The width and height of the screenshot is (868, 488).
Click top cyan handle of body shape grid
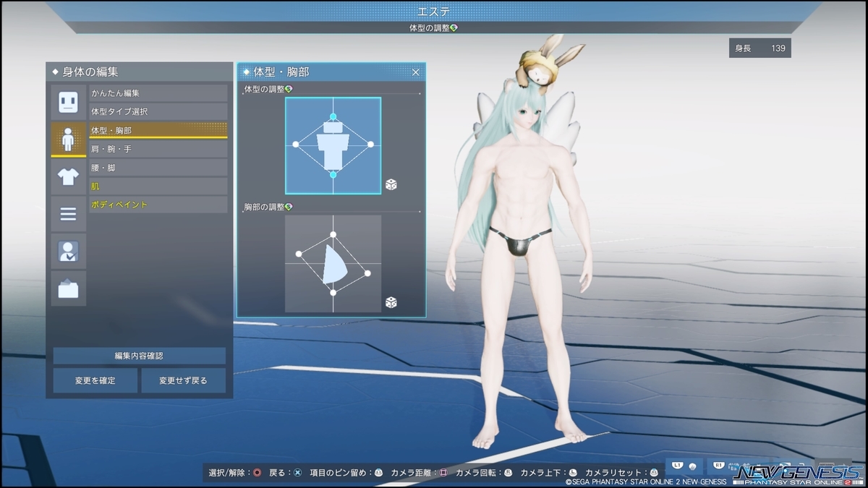pyautogui.click(x=333, y=116)
